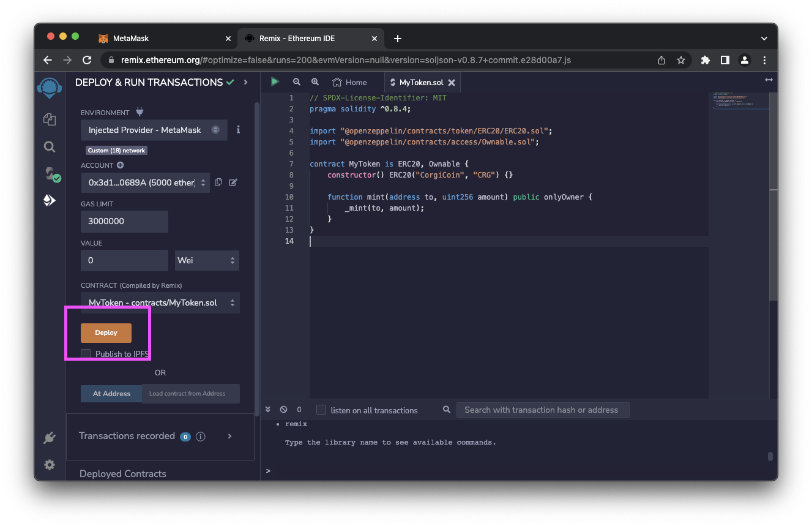This screenshot has width=812, height=526.
Task: Toggle terminal collapse double-arrow icon
Action: coord(268,410)
